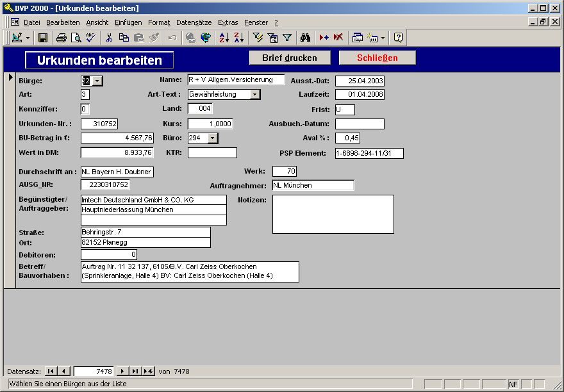
Task: Open the ? help menu
Action: pos(276,22)
